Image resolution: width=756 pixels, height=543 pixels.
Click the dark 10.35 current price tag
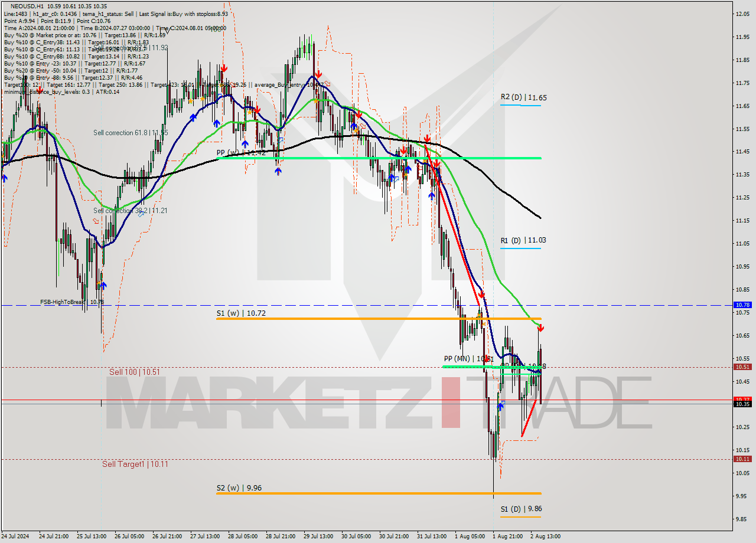742,404
